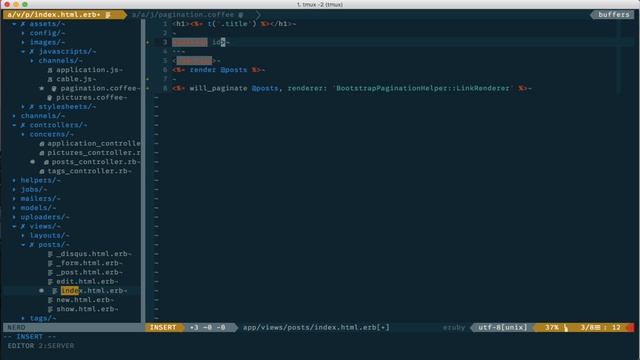Click the utf-8[unix] encoding indicator

point(502,327)
